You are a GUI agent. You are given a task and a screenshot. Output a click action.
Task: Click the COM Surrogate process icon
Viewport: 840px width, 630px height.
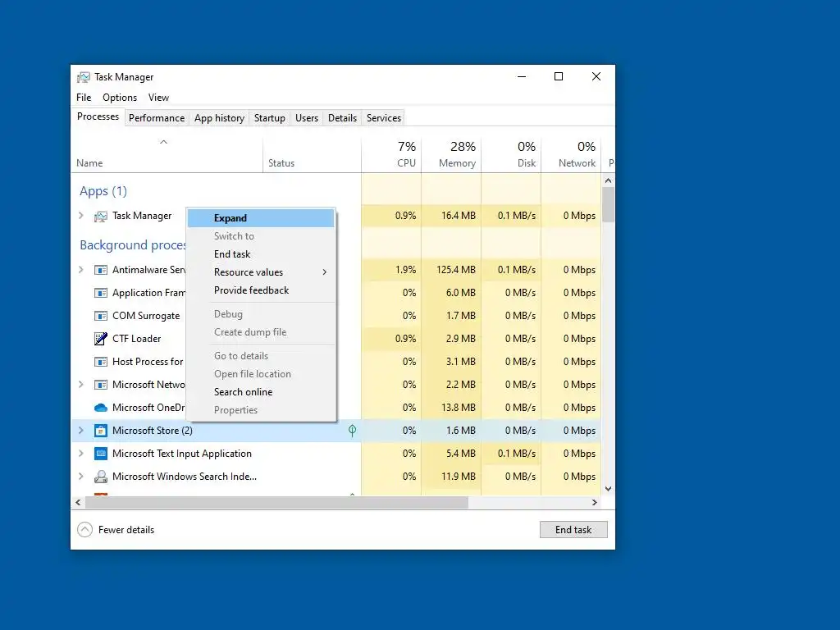pyautogui.click(x=101, y=316)
